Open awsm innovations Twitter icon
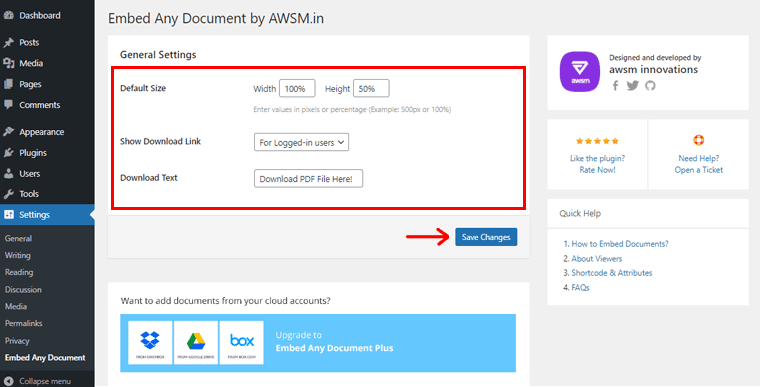Image resolution: width=760 pixels, height=387 pixels. coord(633,86)
